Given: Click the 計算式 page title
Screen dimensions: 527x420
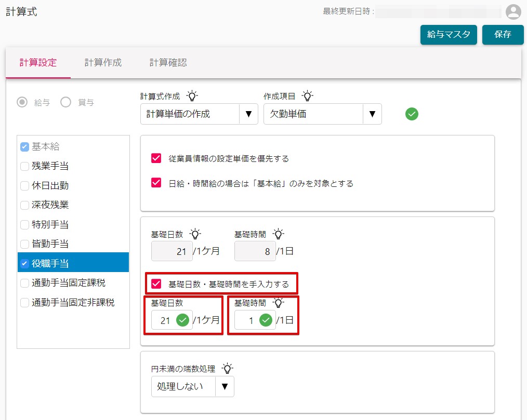Looking at the screenshot, I should 21,12.
